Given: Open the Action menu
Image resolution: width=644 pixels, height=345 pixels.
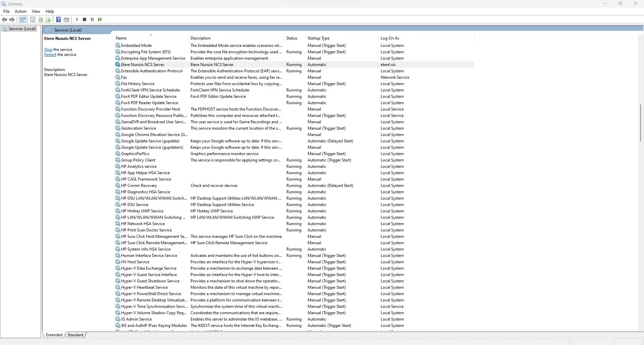Looking at the screenshot, I should click(x=20, y=11).
